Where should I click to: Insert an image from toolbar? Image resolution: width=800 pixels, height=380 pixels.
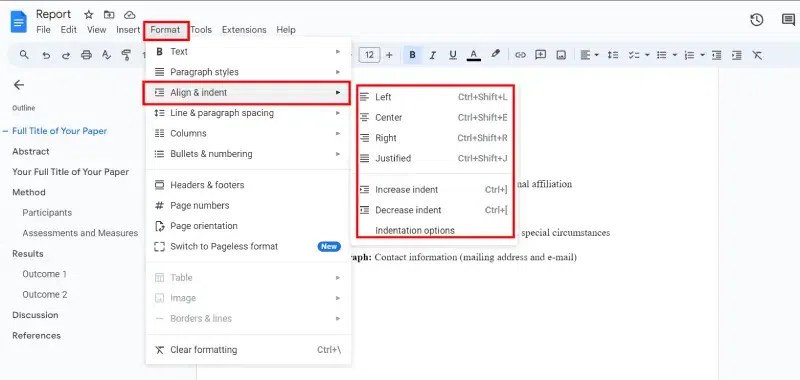pyautogui.click(x=561, y=55)
